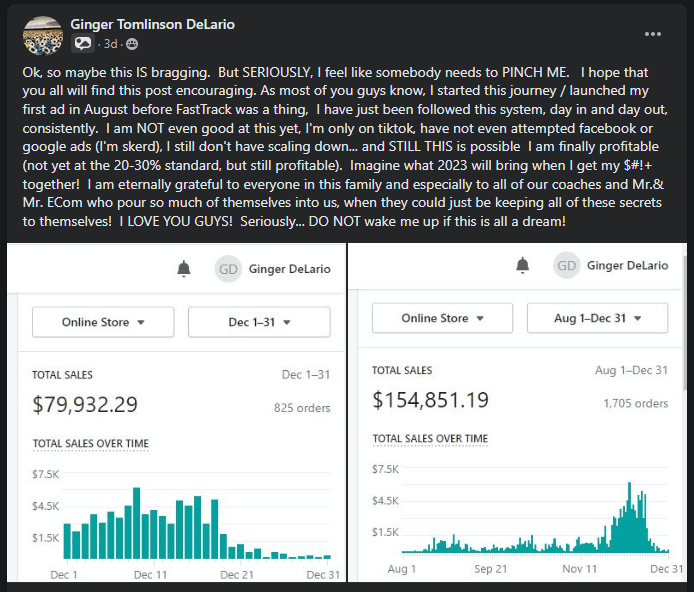Click the 3d post timestamp
Viewport: 694px width, 592px height.
click(110, 44)
